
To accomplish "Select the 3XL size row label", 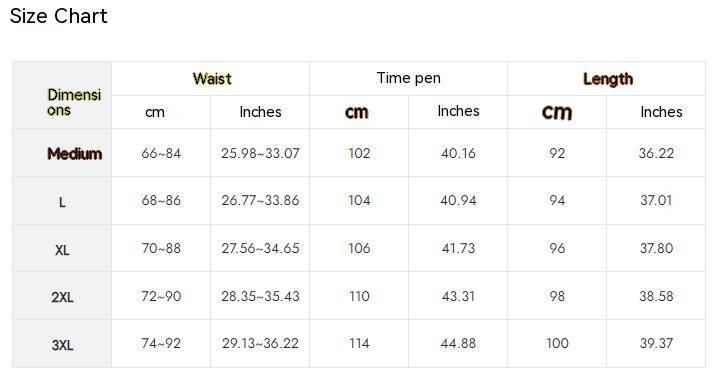I will pyautogui.click(x=62, y=345).
